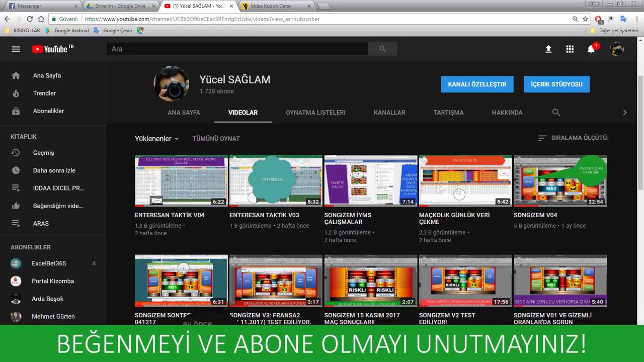The height and width of the screenshot is (362, 644).
Task: Click the Trendler flame icon
Action: (16, 93)
